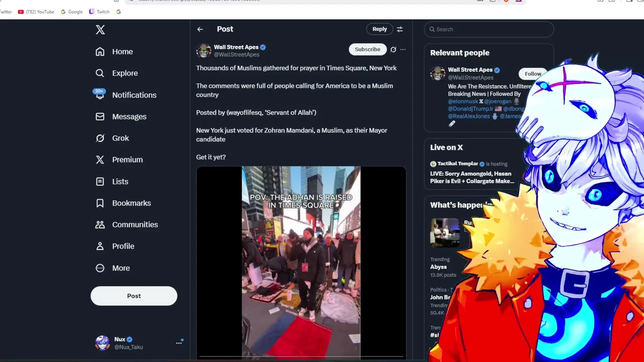Click the Google G bookmark icon

click(118, 12)
